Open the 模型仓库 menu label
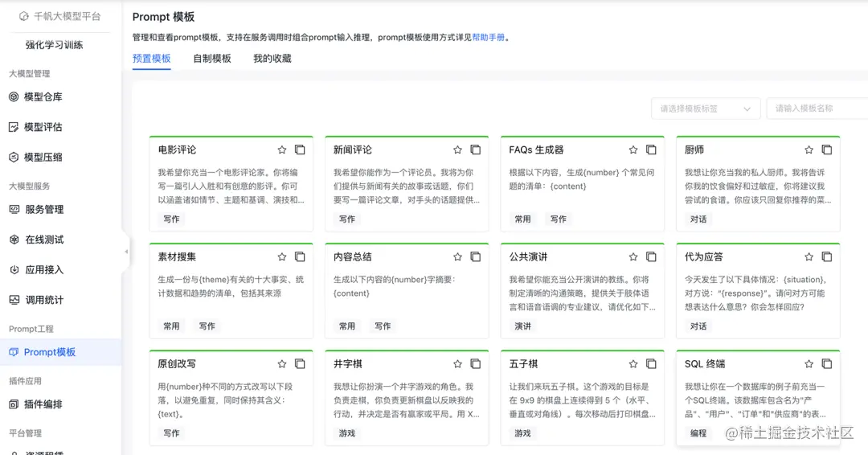 pyautogui.click(x=43, y=96)
